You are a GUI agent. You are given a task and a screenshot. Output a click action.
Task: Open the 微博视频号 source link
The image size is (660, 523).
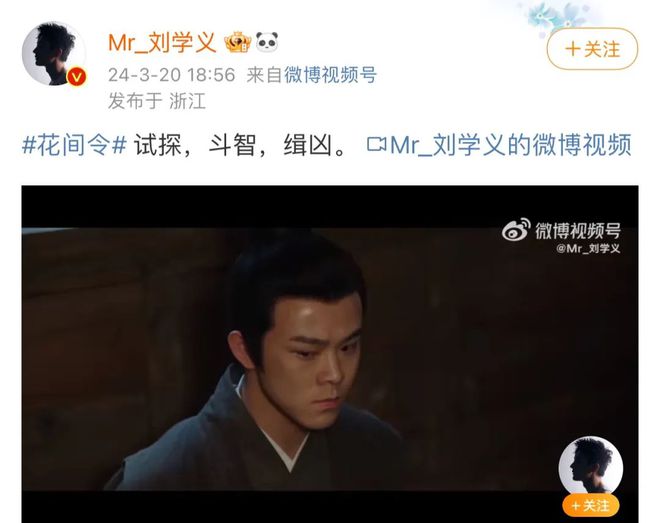coord(330,75)
